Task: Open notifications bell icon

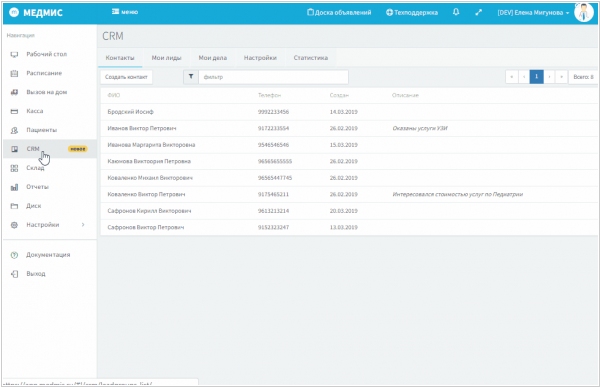Action: 456,12
